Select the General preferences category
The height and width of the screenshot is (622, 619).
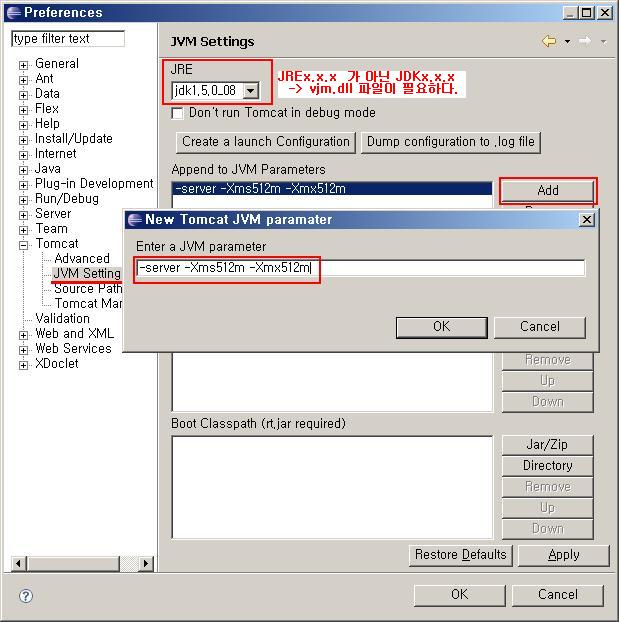click(x=57, y=63)
